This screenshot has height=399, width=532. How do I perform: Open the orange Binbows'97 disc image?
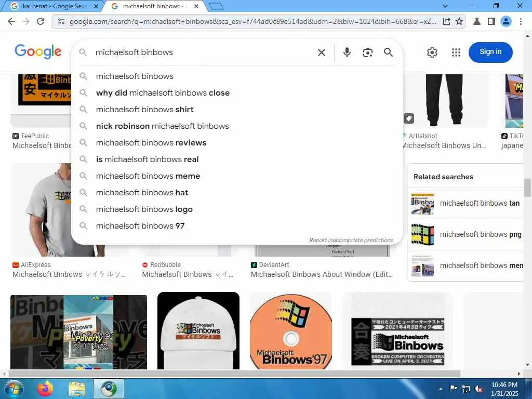[x=291, y=331]
